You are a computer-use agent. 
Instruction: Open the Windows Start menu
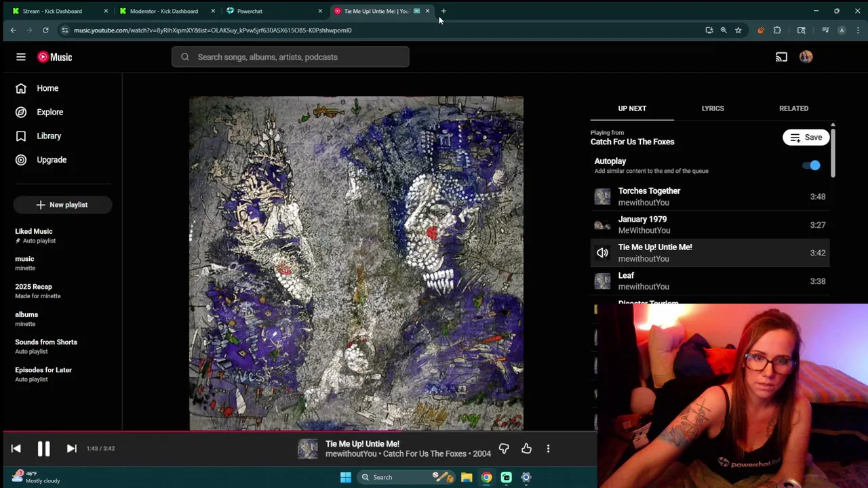tap(345, 477)
